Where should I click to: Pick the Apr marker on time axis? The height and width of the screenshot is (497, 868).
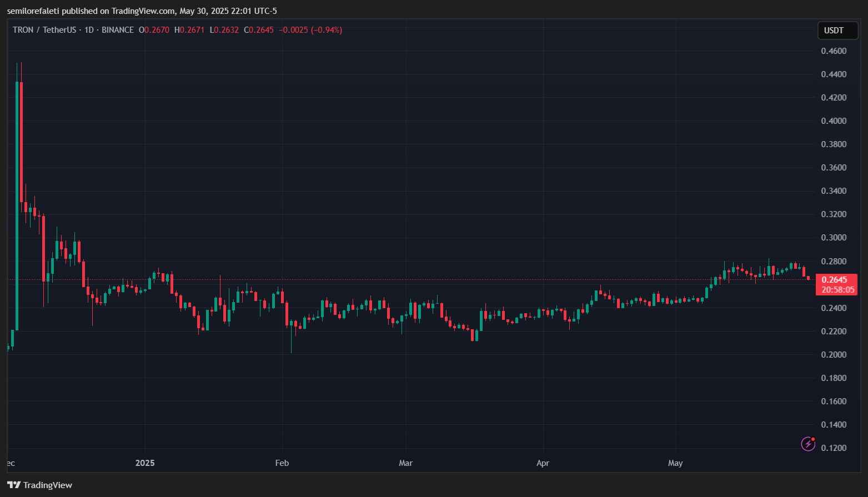click(543, 463)
